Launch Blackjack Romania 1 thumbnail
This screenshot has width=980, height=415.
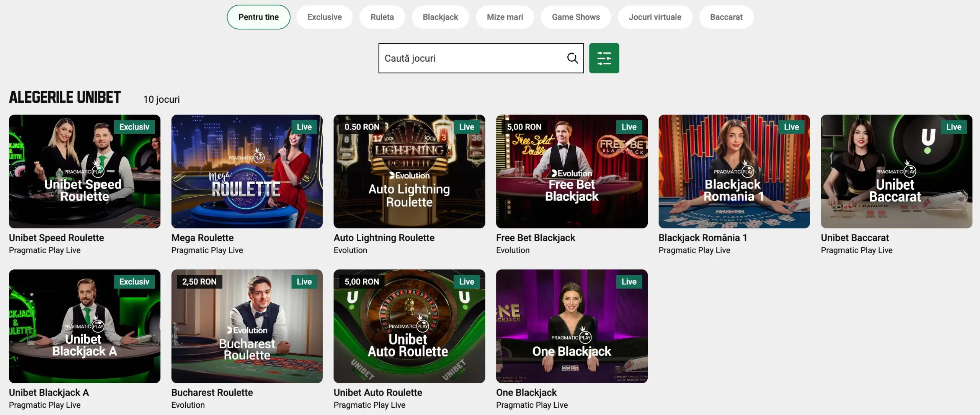click(734, 172)
